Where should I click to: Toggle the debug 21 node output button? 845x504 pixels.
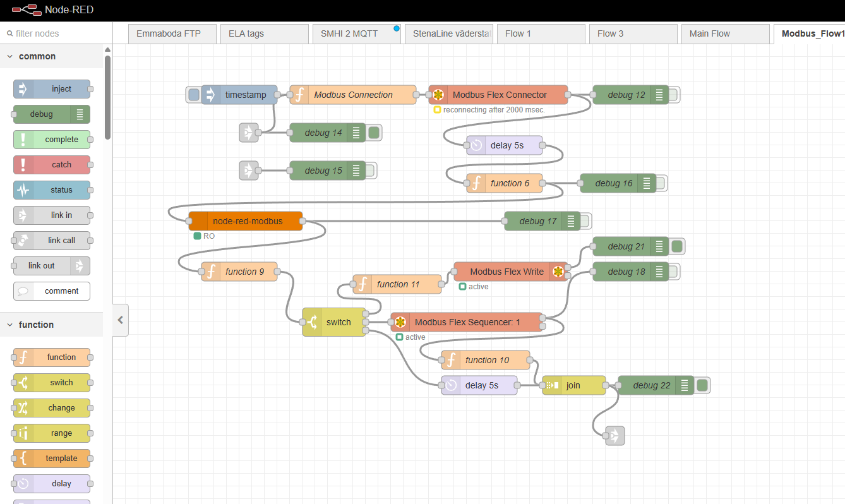(x=677, y=246)
